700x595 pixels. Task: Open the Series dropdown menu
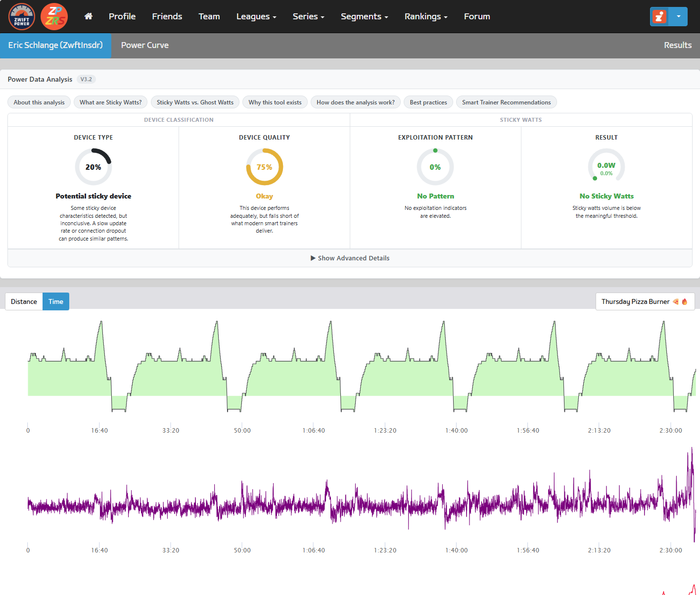(x=309, y=16)
